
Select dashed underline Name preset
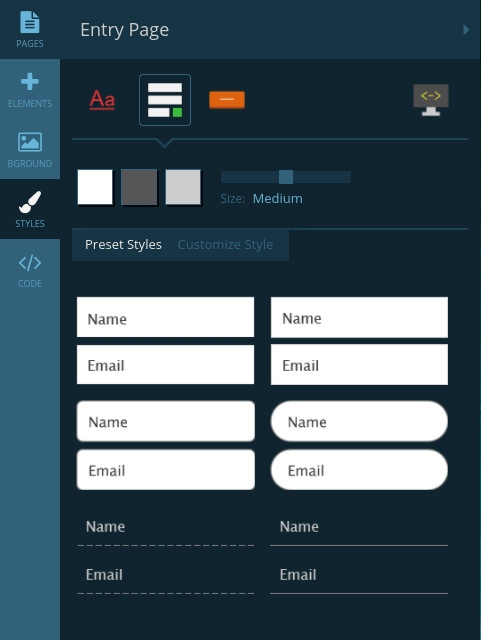coord(165,530)
